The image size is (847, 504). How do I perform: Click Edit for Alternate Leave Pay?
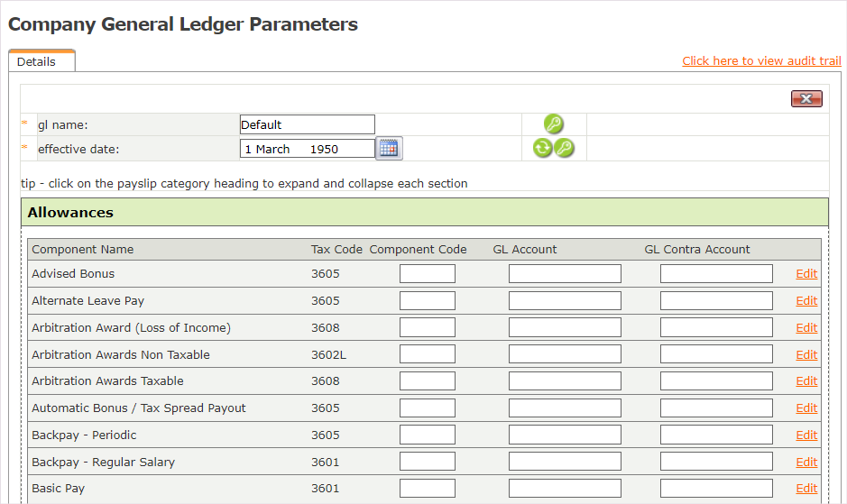click(806, 301)
